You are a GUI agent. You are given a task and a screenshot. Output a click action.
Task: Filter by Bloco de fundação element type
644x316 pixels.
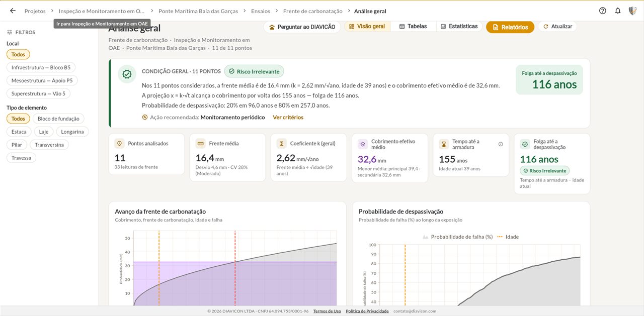(x=58, y=119)
